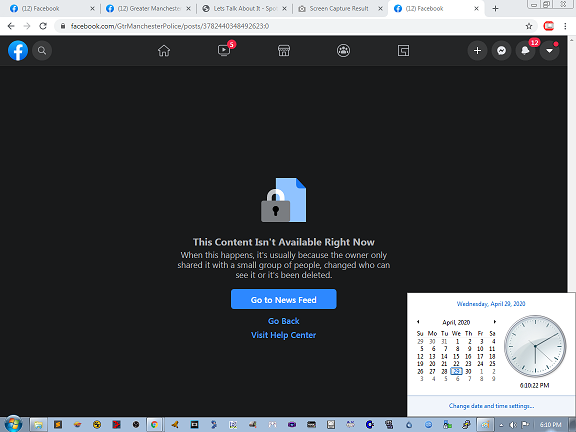576x432 pixels.
Task: Select highlighted date 29 in calendar
Action: pos(456,371)
